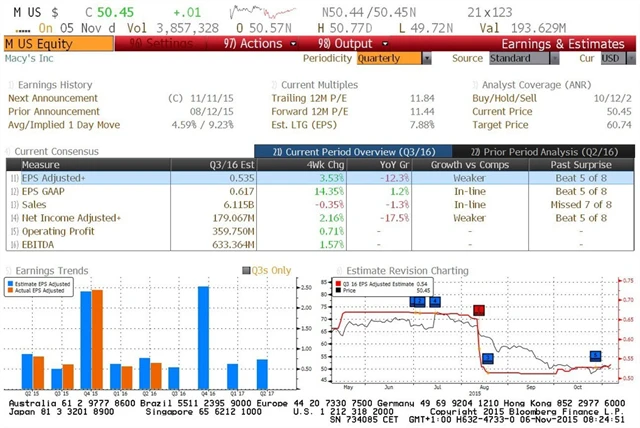
Task: Open the Periodicity Quarterly dropdown
Action: click(x=391, y=59)
